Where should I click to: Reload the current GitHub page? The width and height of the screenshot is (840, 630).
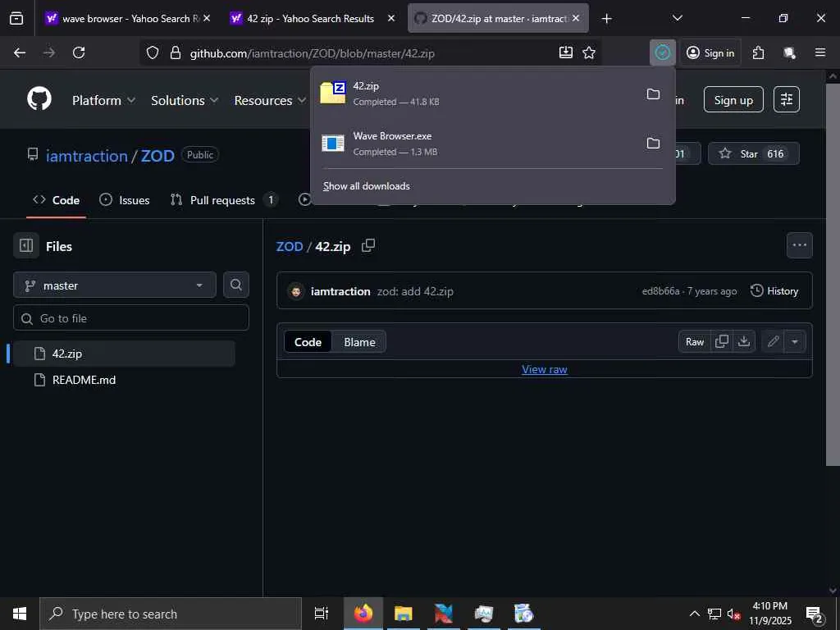coord(79,52)
